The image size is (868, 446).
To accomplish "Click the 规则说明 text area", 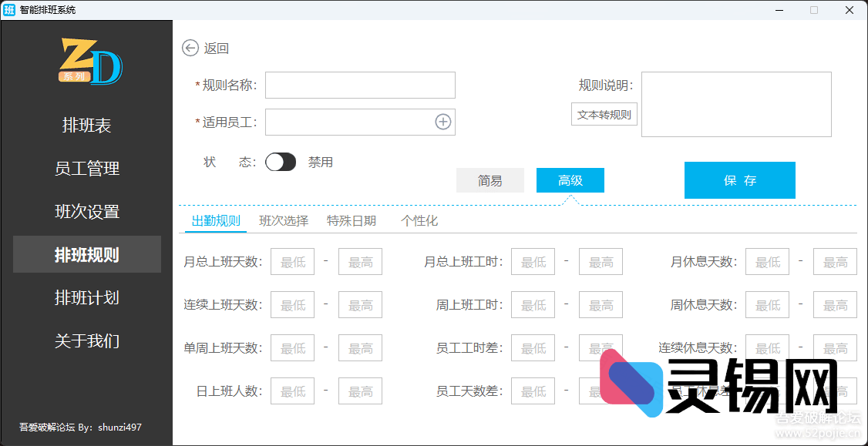I will point(735,104).
